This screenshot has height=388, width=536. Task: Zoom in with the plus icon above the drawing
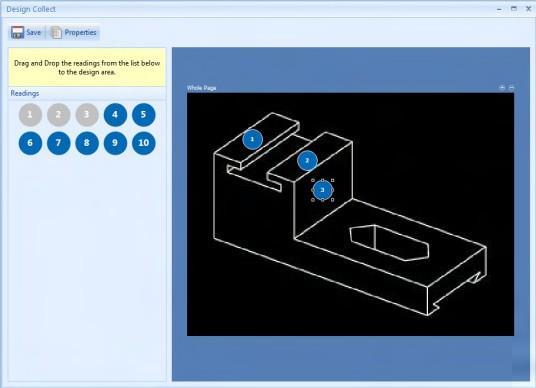[502, 88]
